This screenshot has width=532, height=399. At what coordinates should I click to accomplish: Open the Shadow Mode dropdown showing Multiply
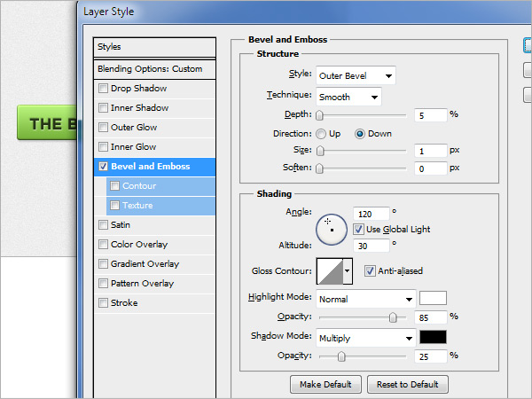click(365, 338)
